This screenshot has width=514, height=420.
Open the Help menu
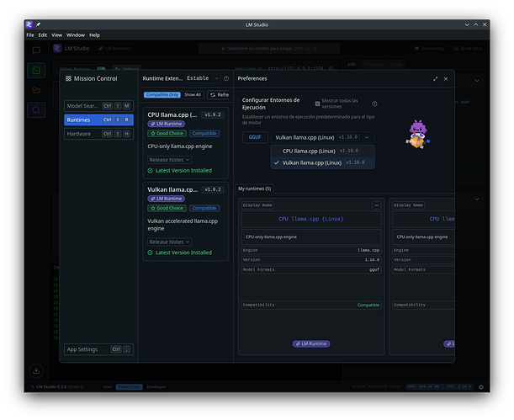tap(94, 35)
